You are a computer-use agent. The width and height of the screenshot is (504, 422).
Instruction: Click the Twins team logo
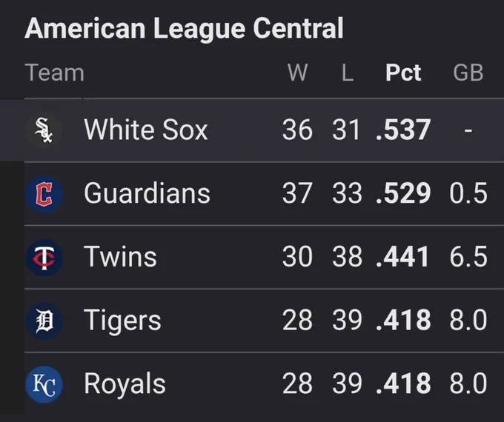44,257
